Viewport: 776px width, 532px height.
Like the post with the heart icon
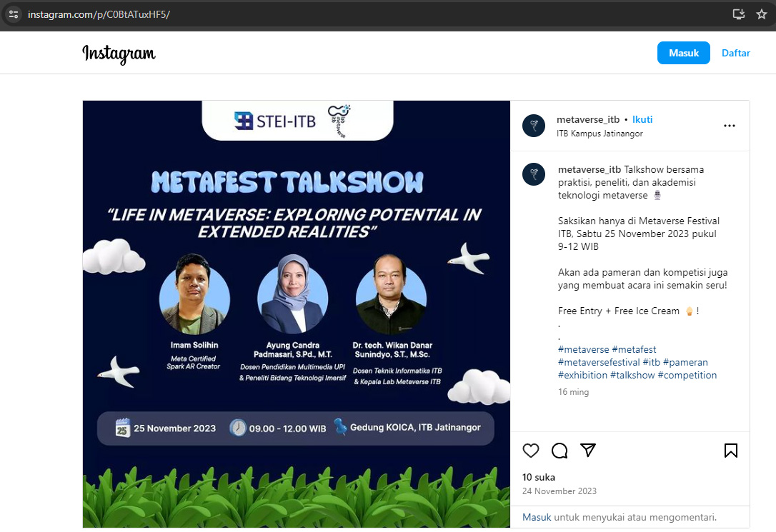tap(530, 451)
